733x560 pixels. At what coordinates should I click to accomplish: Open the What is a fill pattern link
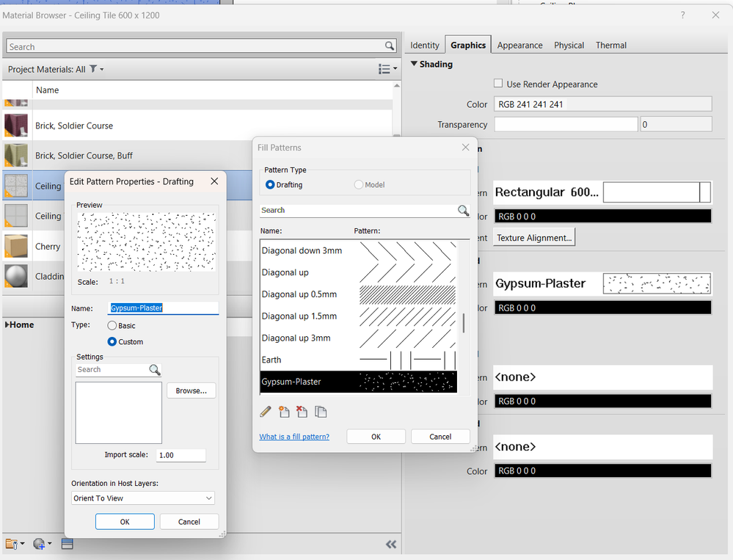pos(294,437)
